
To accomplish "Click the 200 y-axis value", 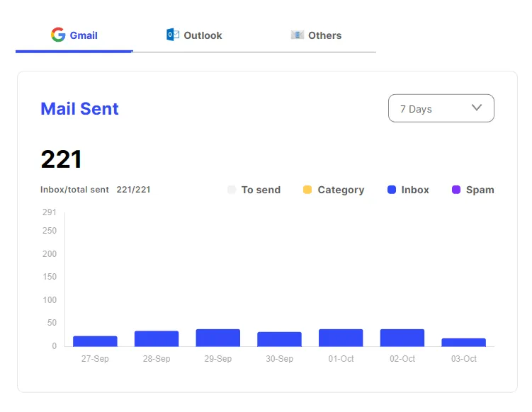I will [50, 254].
